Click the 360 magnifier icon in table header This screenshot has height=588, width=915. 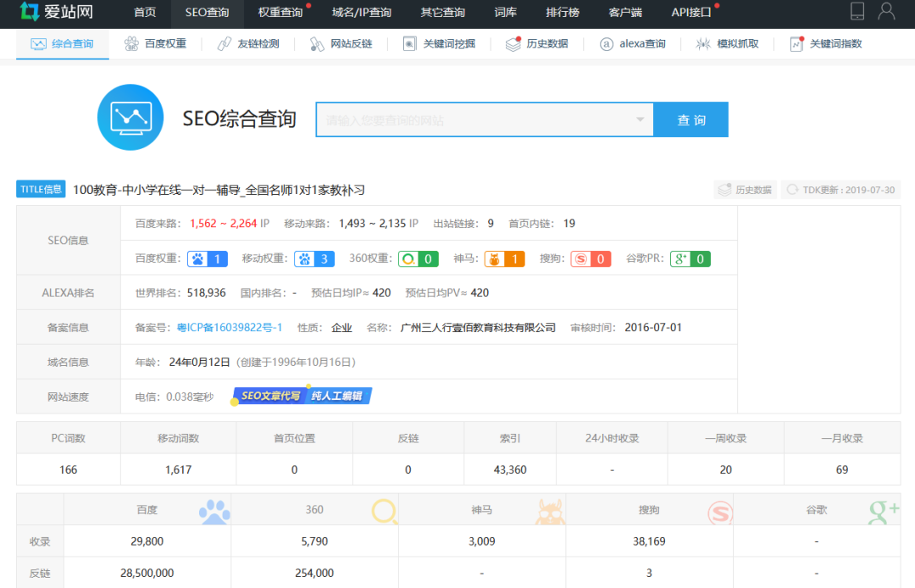pos(385,512)
